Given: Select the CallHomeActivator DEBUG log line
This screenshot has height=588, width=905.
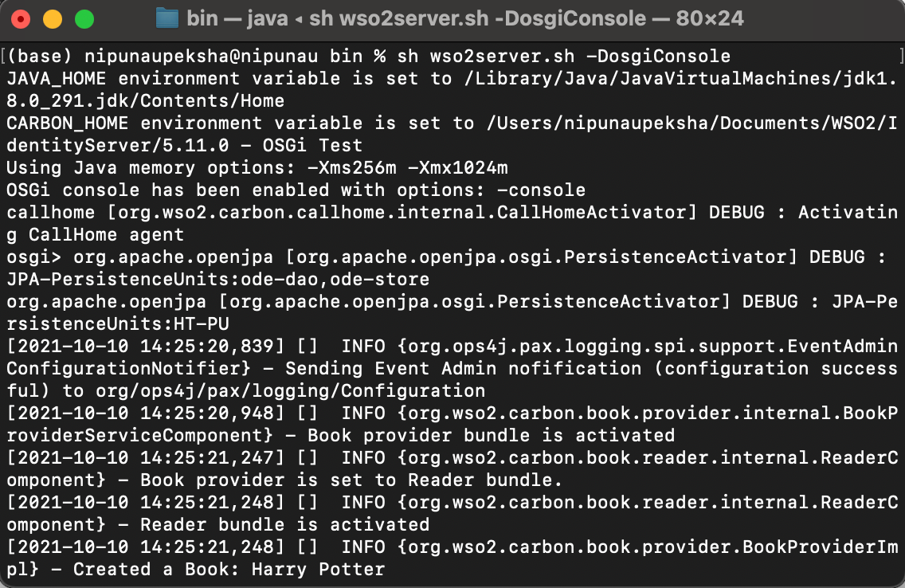Looking at the screenshot, I should tap(446, 212).
